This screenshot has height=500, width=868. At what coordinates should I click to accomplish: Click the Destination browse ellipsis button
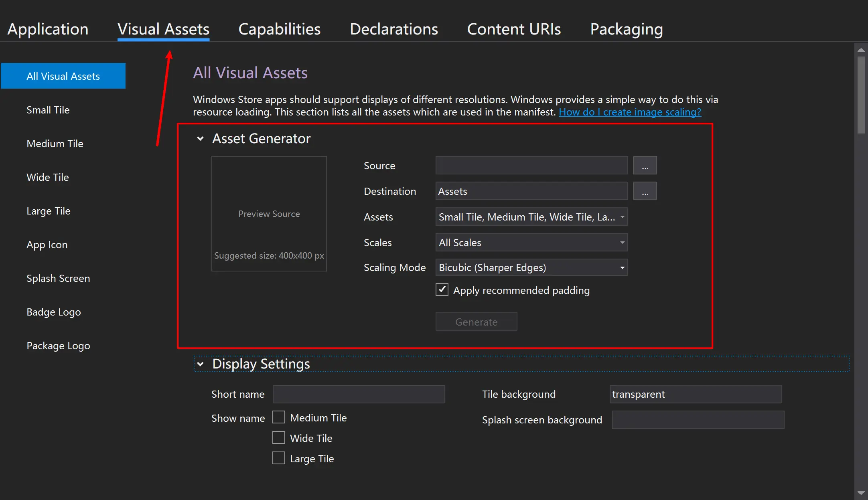coord(645,191)
